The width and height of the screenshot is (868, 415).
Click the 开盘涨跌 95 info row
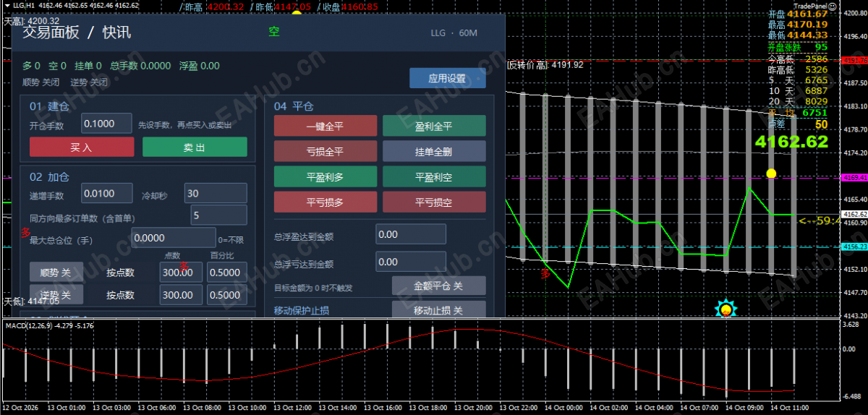798,46
